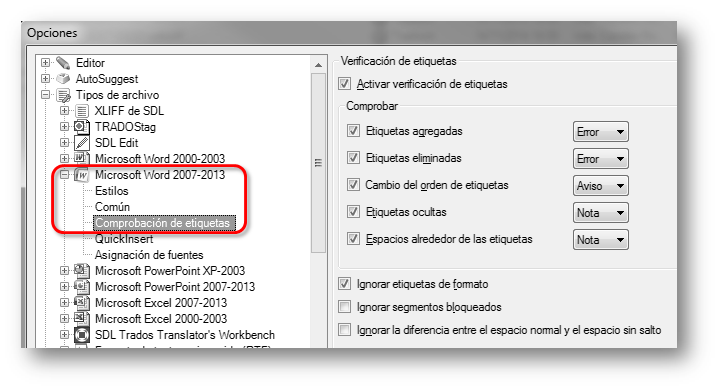
Task: Uncheck Etiquetas eliminadas
Action: pyautogui.click(x=353, y=158)
